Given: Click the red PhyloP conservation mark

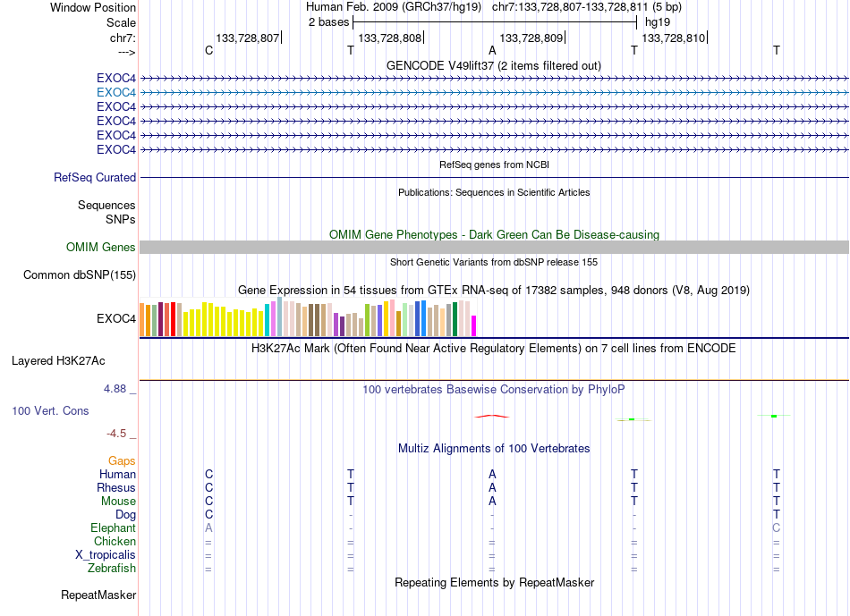Looking at the screenshot, I should click(492, 416).
